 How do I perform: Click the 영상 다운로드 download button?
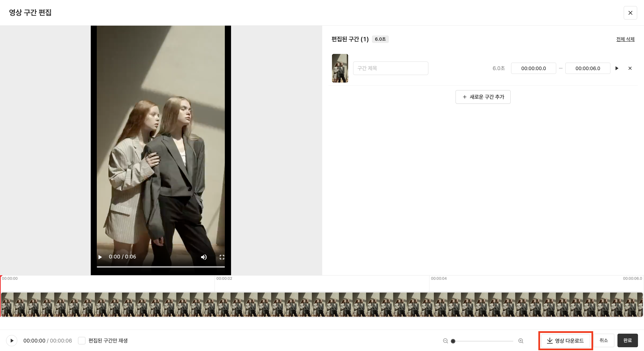(x=565, y=340)
